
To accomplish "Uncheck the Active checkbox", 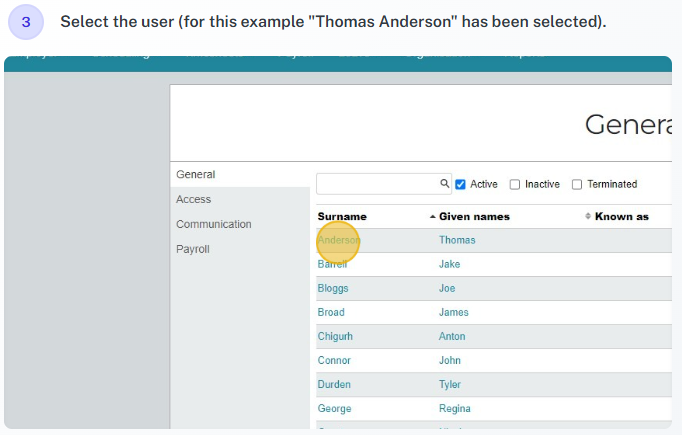I will click(x=460, y=184).
